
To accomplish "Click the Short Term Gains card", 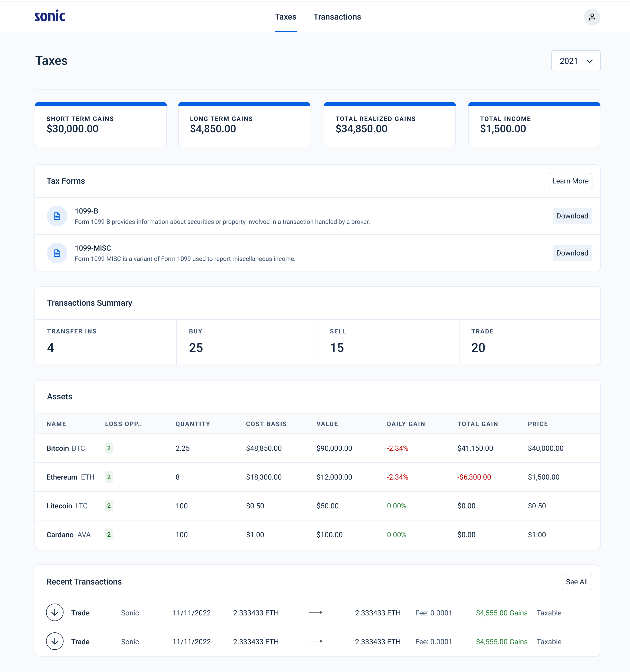I will pyautogui.click(x=101, y=125).
